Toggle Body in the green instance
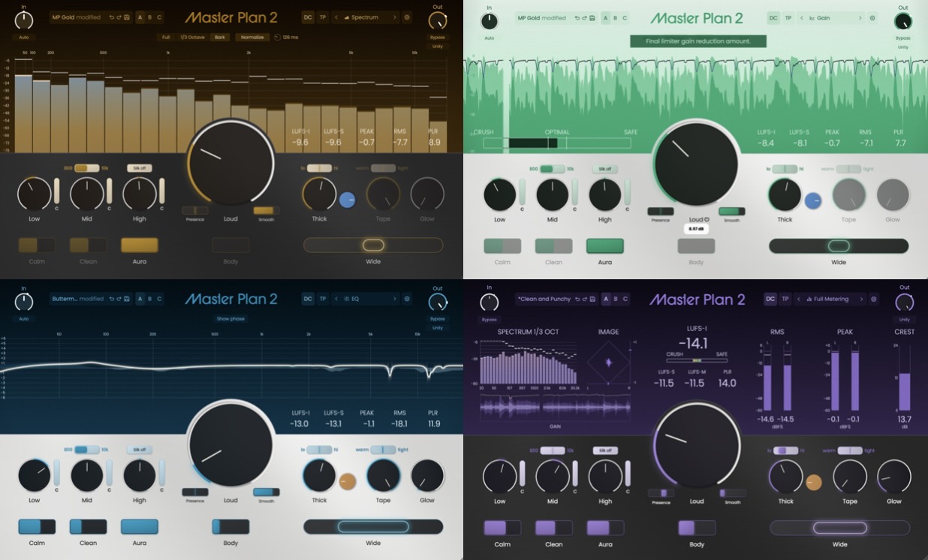Viewport: 928px width, 560px height. (x=696, y=245)
